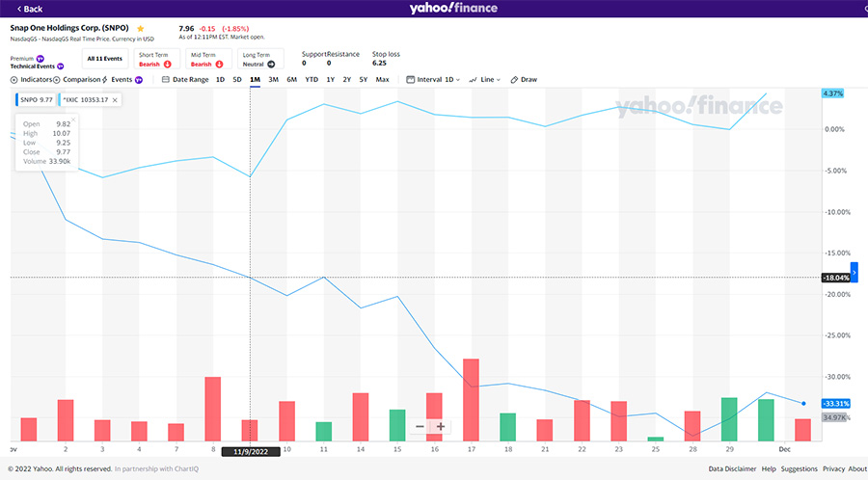The height and width of the screenshot is (480, 868).
Task: Click the -33.31% SNPO price label
Action: tap(836, 404)
